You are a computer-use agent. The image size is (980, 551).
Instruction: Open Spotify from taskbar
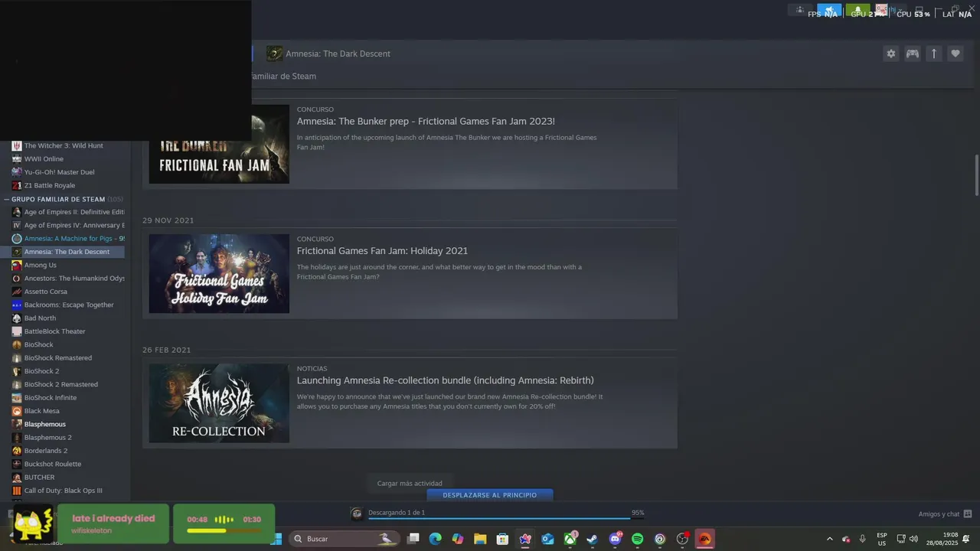[638, 539]
